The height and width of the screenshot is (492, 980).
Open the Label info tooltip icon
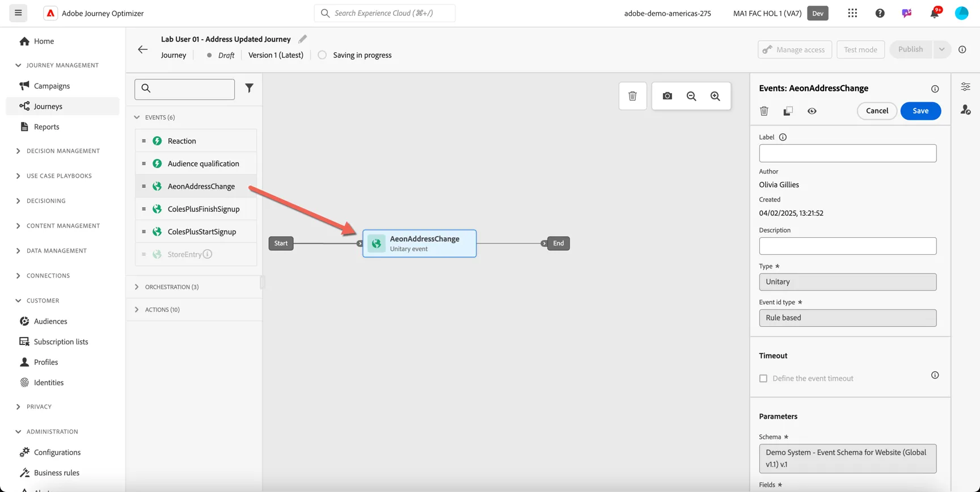click(x=783, y=137)
